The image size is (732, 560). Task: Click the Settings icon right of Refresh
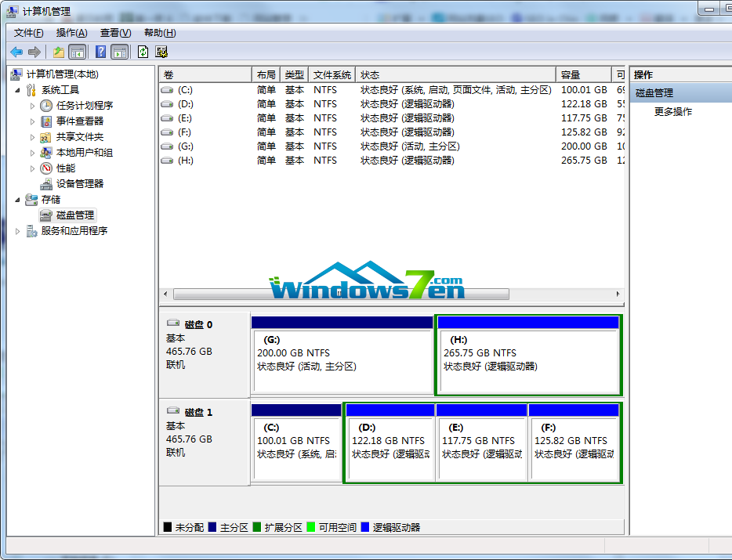pyautogui.click(x=162, y=52)
